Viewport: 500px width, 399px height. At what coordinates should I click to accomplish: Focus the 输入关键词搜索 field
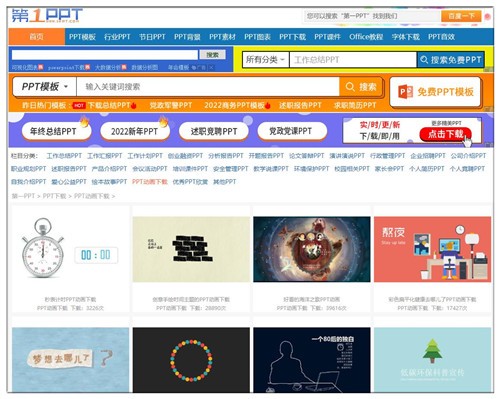[208, 87]
